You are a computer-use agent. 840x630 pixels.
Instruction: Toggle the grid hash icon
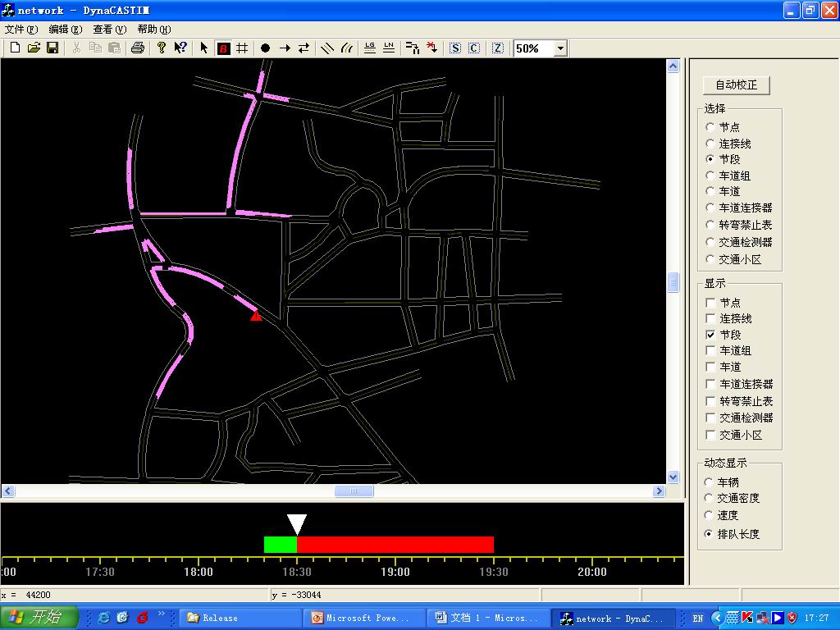pyautogui.click(x=242, y=48)
